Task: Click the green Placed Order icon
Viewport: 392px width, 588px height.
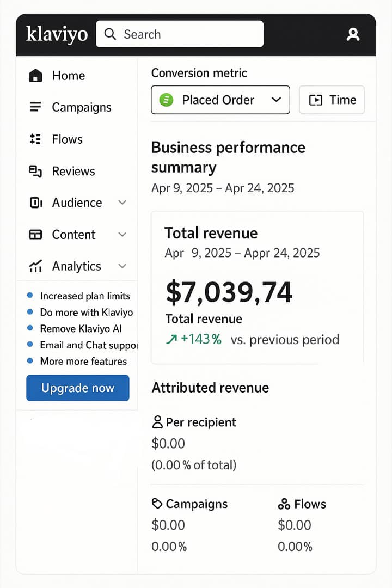Action: [x=166, y=100]
